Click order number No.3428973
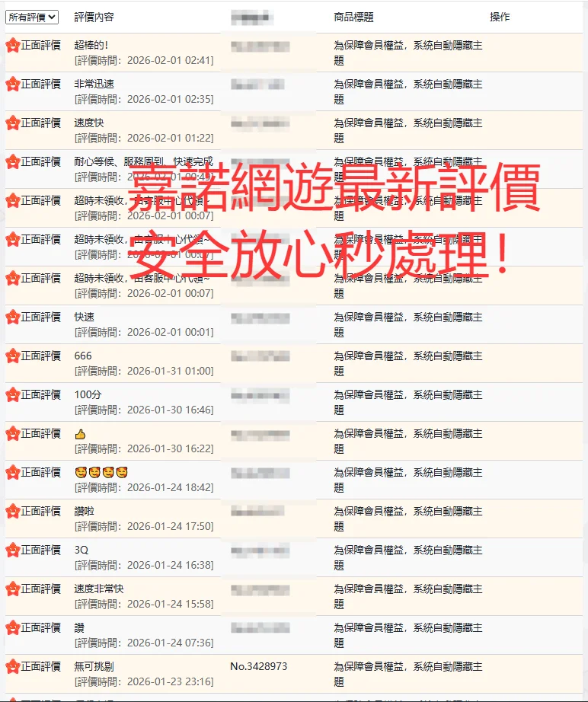Viewport: 588px width, 702px height. click(259, 666)
